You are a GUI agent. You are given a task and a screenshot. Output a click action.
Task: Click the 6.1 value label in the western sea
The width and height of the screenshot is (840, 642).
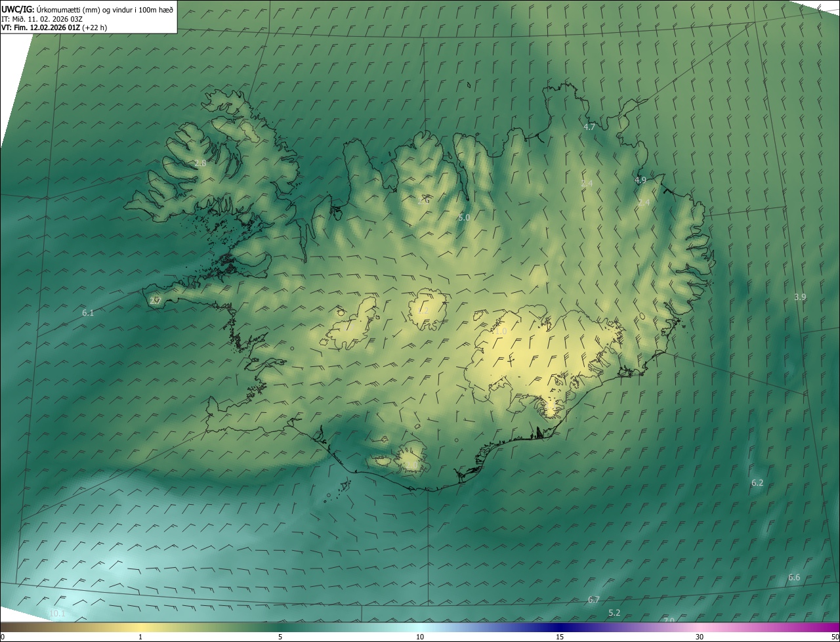tap(88, 313)
